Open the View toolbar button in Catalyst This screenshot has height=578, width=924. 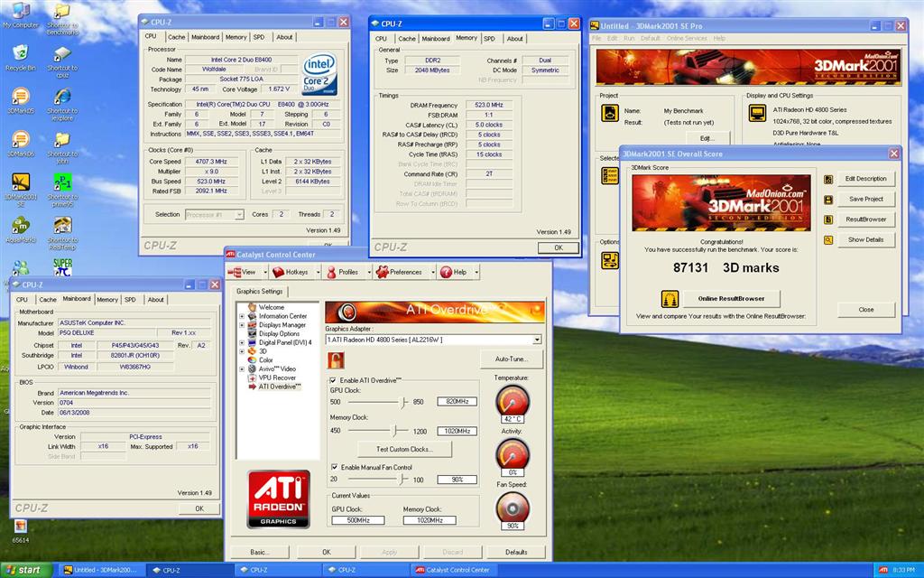coord(242,272)
